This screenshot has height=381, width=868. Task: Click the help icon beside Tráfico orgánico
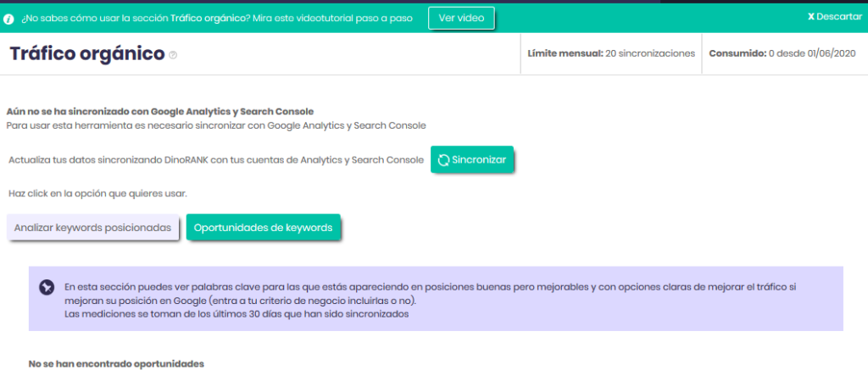click(x=173, y=55)
